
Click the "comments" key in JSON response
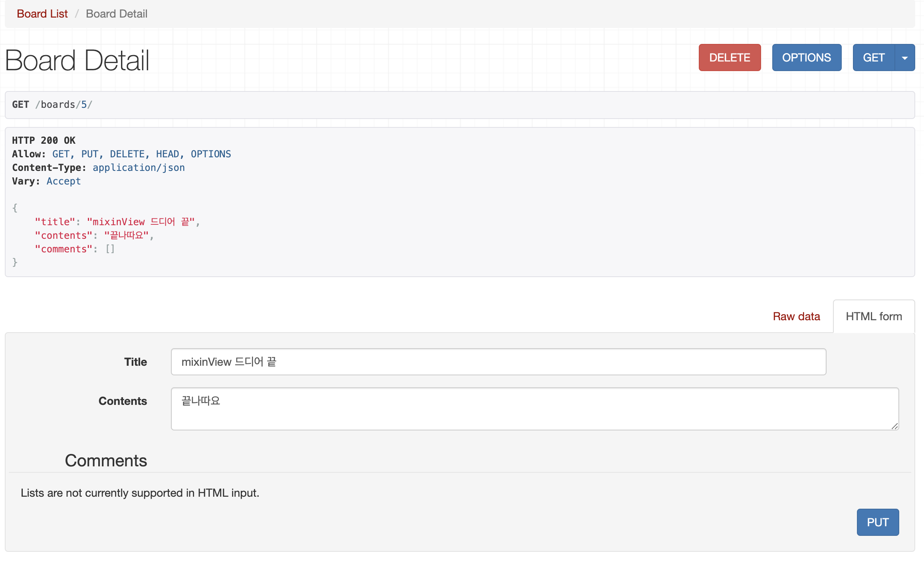[x=63, y=249]
